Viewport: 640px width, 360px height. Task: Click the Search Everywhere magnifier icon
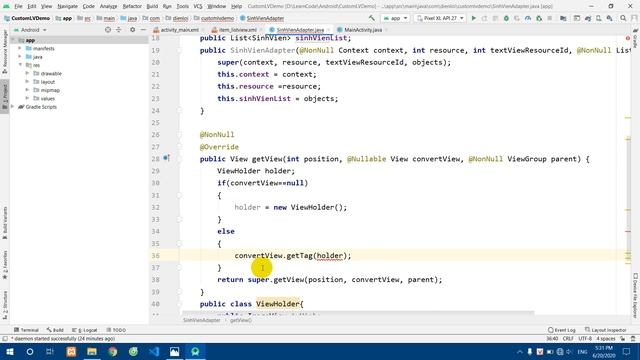tap(623, 18)
